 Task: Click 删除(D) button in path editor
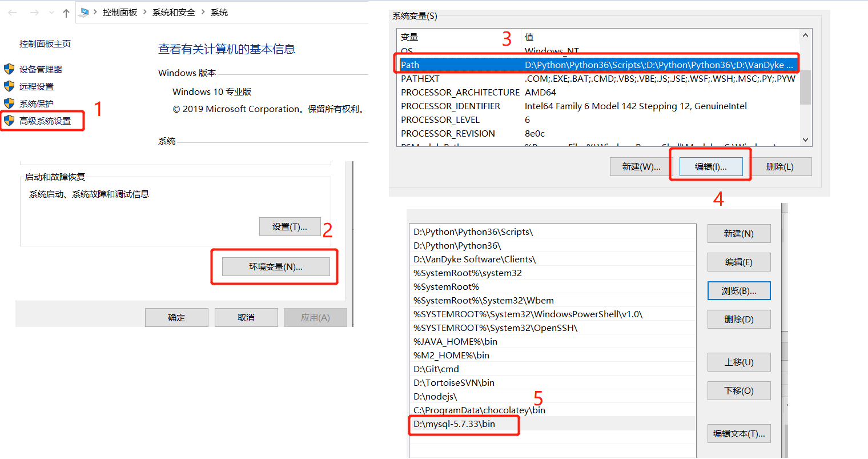point(739,319)
